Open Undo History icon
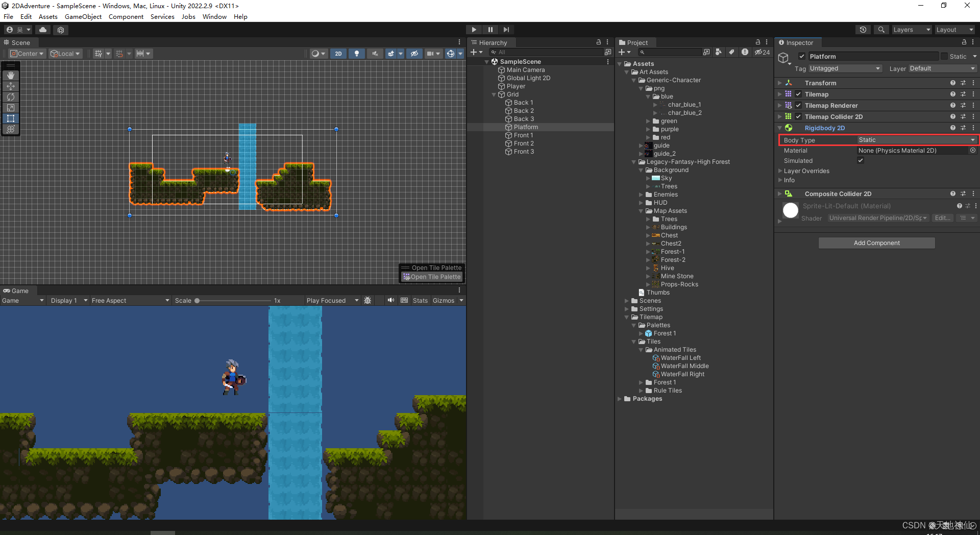Screen dimensions: 980x535 (863, 30)
